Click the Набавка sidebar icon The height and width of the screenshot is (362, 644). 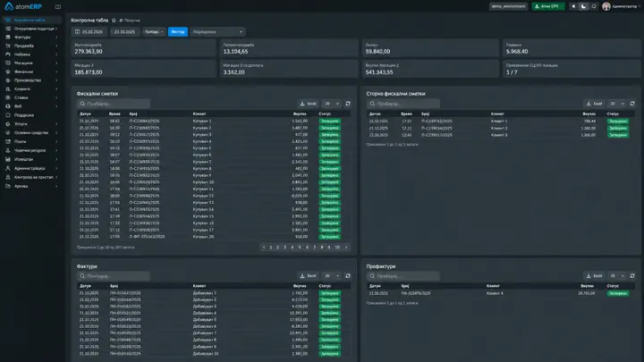tap(8, 55)
